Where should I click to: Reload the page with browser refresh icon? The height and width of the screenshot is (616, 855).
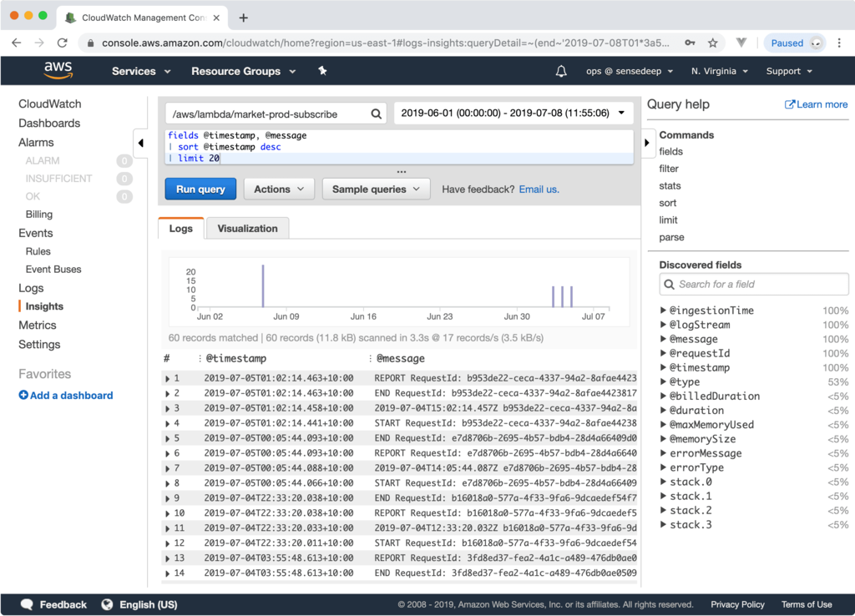click(62, 43)
